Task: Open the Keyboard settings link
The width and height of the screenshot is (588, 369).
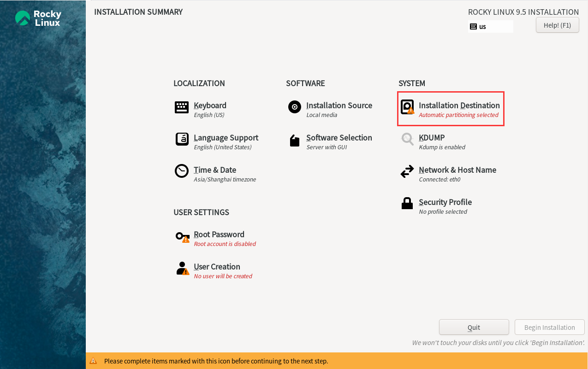Action: click(210, 105)
